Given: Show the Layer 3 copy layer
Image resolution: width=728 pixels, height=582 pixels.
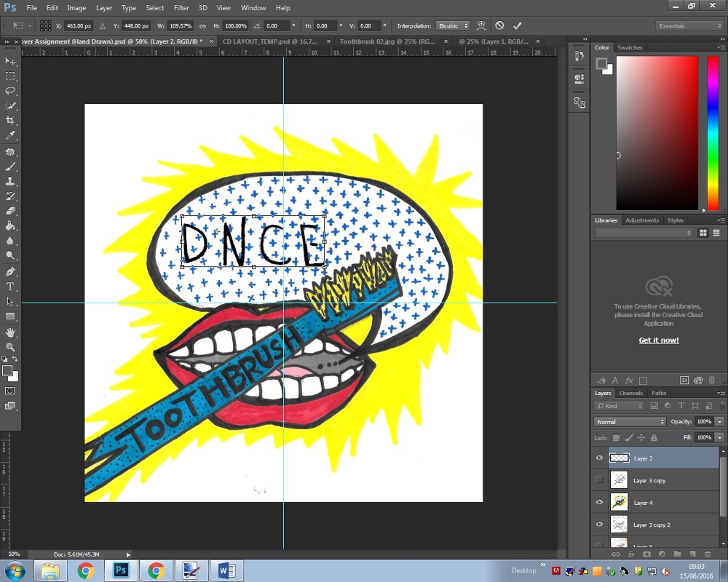Looking at the screenshot, I should tap(599, 480).
